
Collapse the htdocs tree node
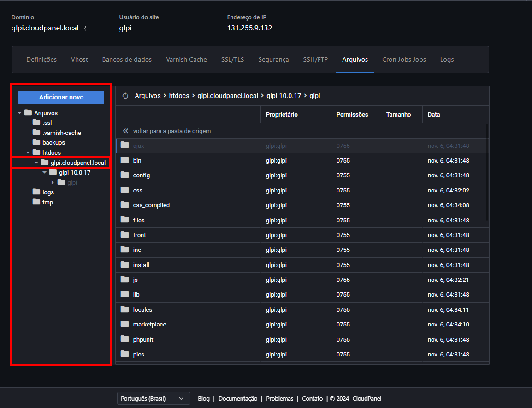coord(28,152)
